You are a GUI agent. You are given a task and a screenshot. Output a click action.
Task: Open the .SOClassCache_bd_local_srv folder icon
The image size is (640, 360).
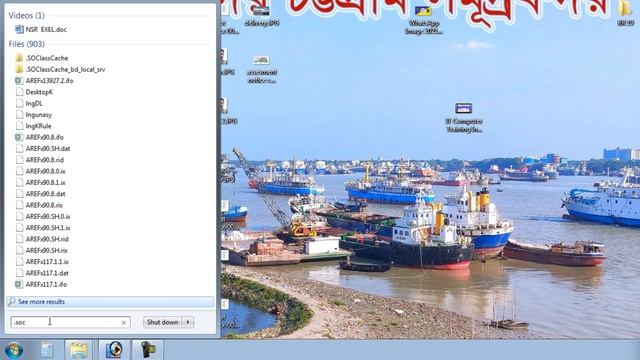tap(19, 69)
